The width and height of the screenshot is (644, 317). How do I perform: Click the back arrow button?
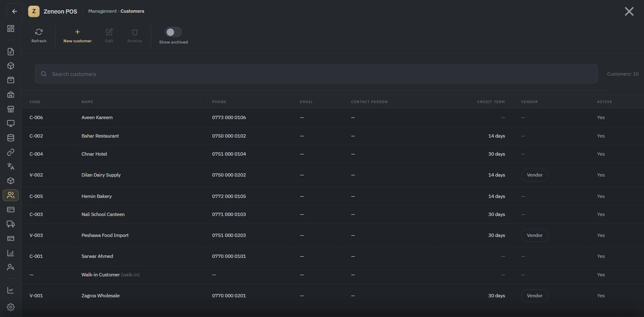tap(14, 11)
